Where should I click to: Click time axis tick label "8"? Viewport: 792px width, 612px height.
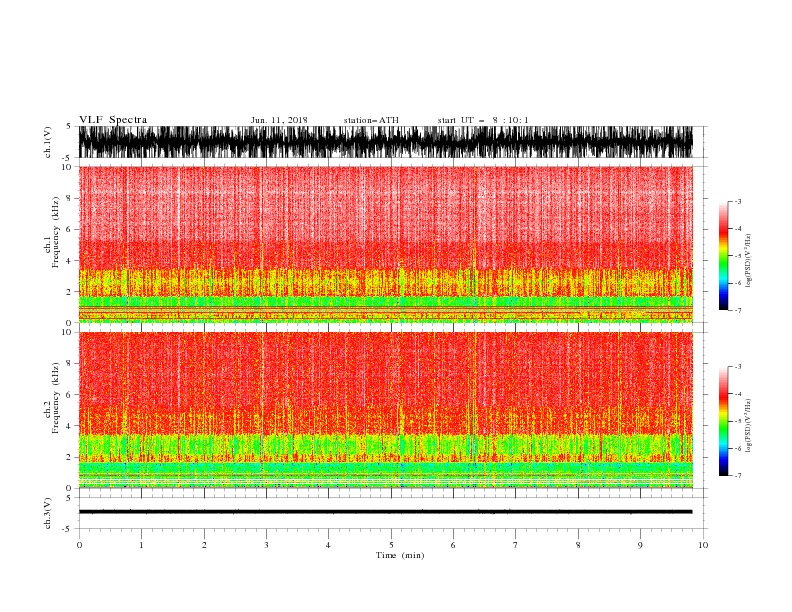578,545
